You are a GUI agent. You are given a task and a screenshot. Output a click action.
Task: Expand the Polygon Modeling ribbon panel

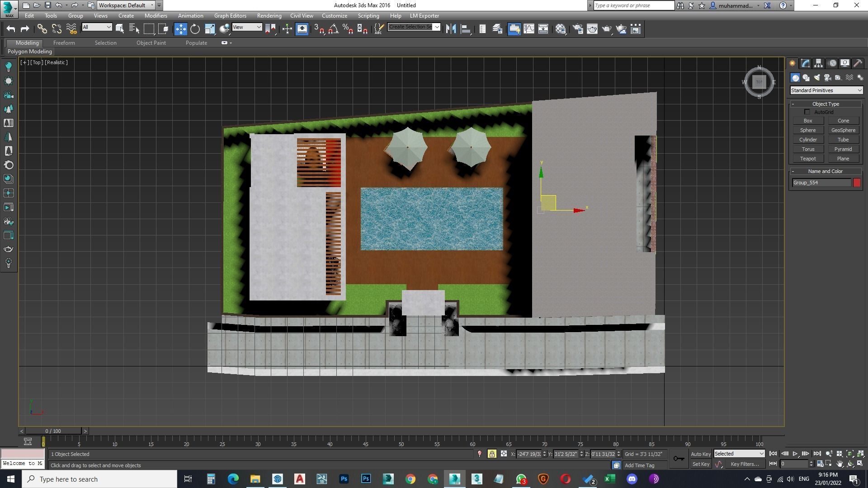pyautogui.click(x=30, y=52)
